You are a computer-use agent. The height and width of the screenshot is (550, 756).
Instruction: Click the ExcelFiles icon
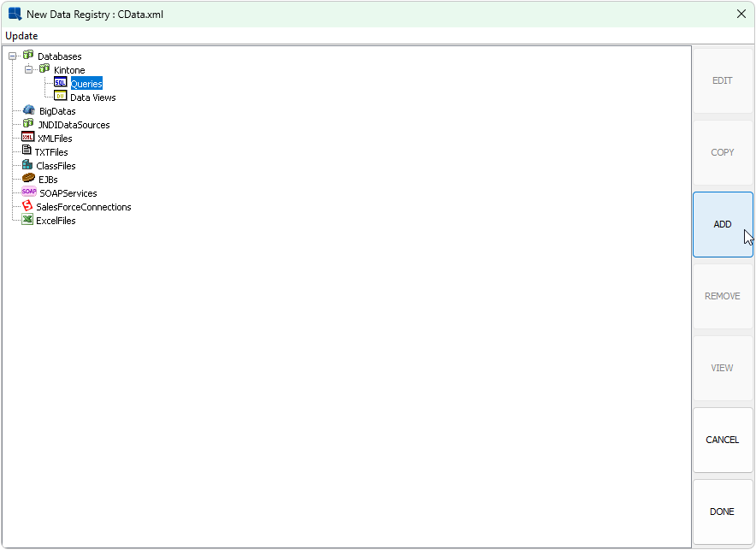click(x=27, y=221)
